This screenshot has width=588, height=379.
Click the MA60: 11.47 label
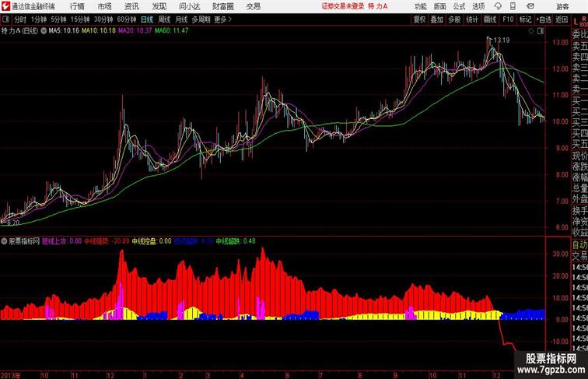coord(171,31)
